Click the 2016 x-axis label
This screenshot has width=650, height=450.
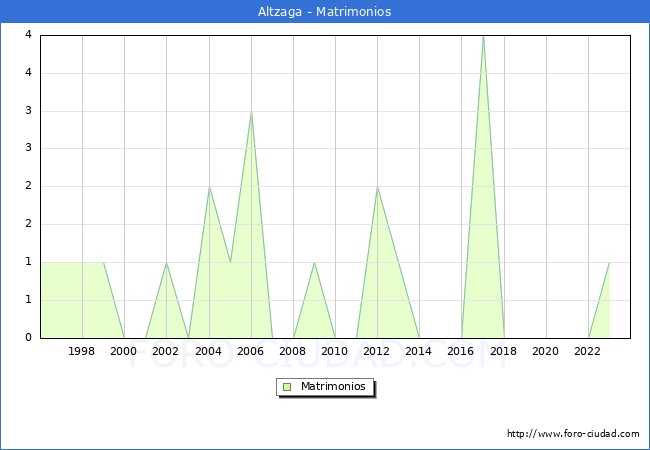click(461, 351)
